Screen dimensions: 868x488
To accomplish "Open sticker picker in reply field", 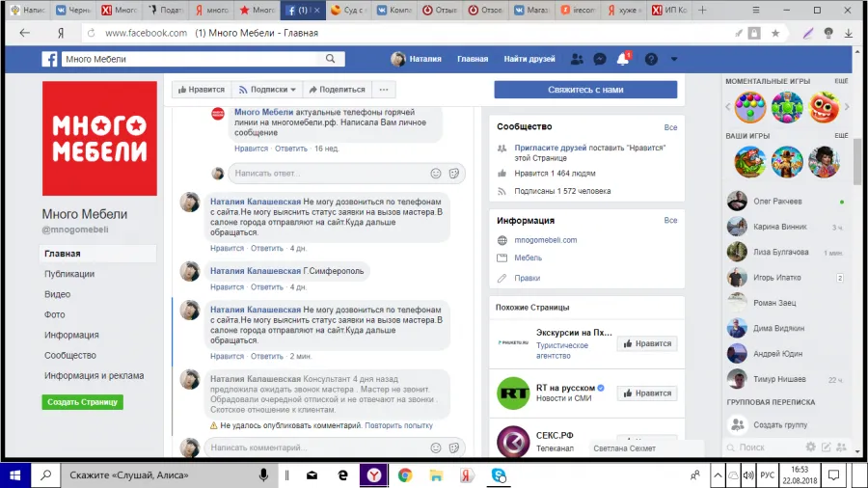I will coord(454,174).
